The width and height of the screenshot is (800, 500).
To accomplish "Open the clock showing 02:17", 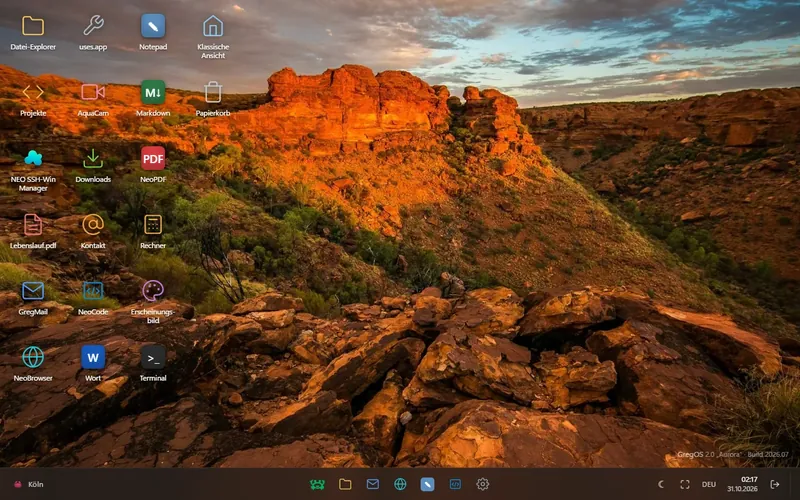I will [742, 484].
